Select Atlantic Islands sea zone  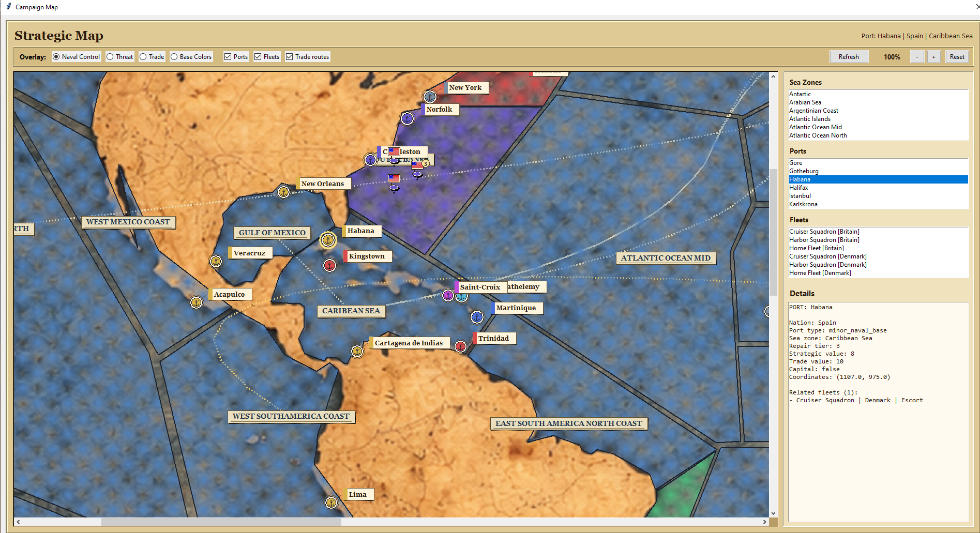click(878, 119)
